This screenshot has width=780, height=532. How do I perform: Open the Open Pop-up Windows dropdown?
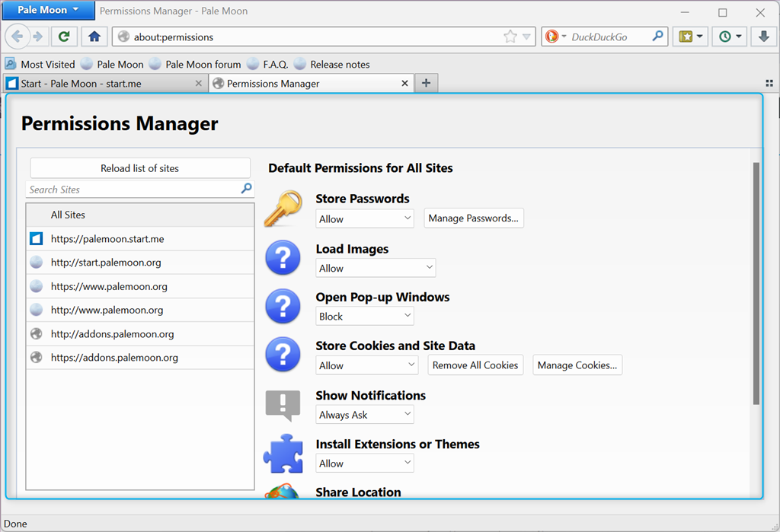(x=365, y=317)
